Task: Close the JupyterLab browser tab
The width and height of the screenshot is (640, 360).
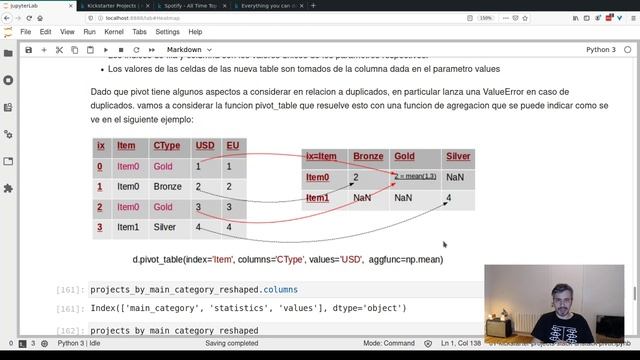Action: [x=71, y=6]
